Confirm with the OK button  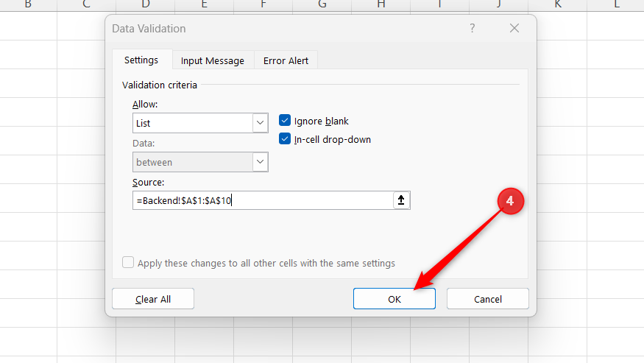394,299
